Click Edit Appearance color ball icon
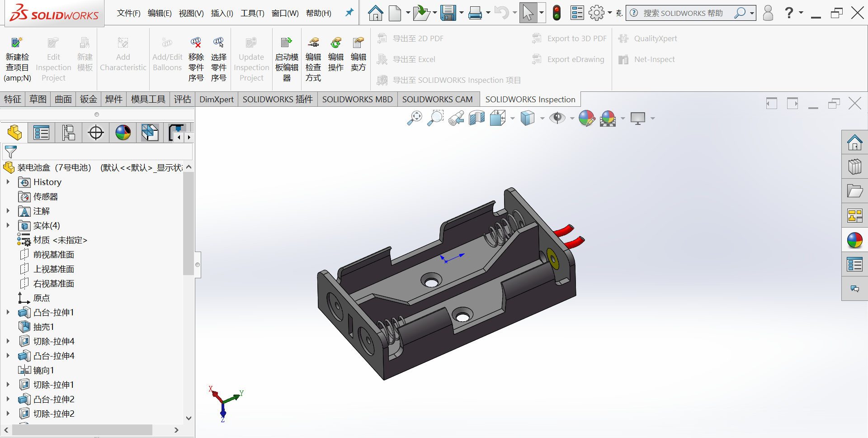Viewport: 868px width, 438px height. pos(587,118)
